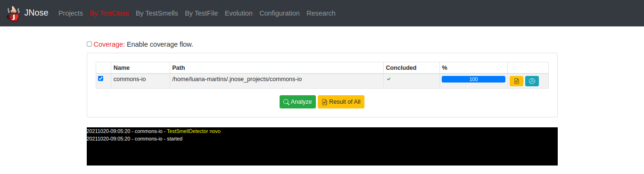This screenshot has width=644, height=174.
Task: Uncheck the commons-io project checkbox
Action: pos(100,79)
